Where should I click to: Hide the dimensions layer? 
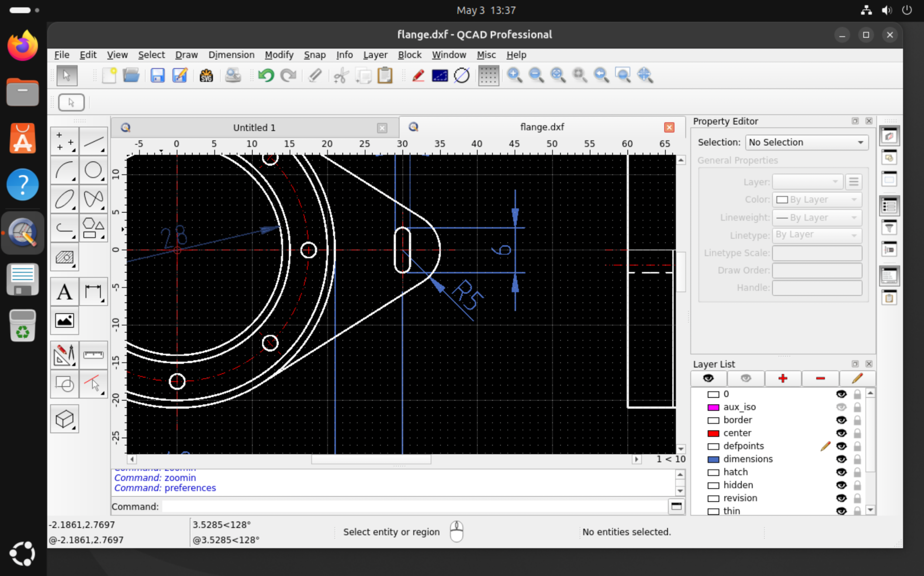841,459
